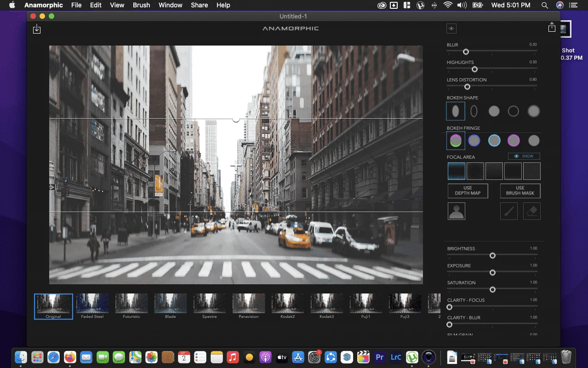This screenshot has height=368, width=588.
Task: Select the cyan ring bokeh fringe
Action: [494, 141]
